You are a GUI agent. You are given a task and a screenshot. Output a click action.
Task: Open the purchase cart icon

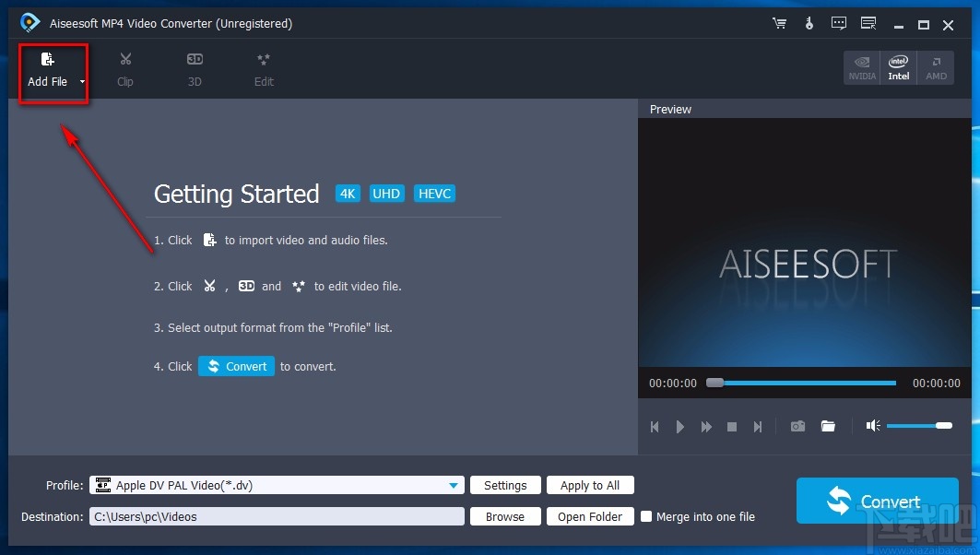click(779, 24)
